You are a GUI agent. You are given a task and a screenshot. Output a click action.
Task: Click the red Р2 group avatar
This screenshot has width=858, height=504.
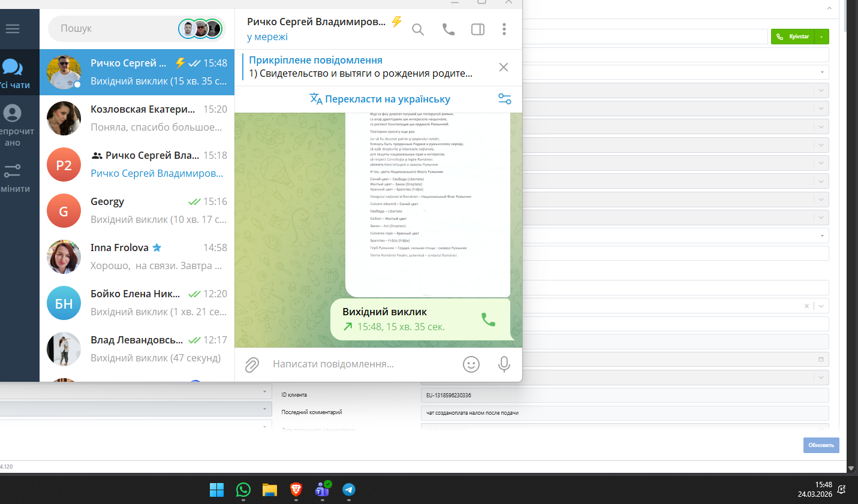pos(64,165)
